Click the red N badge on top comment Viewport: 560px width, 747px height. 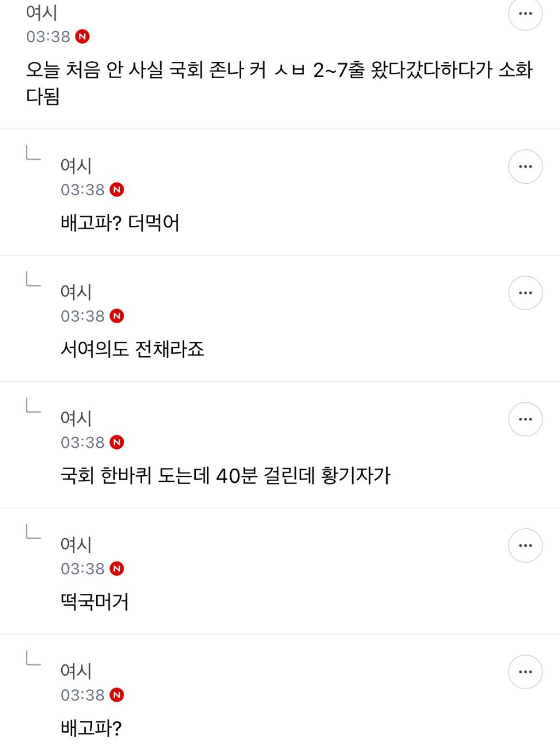(83, 37)
